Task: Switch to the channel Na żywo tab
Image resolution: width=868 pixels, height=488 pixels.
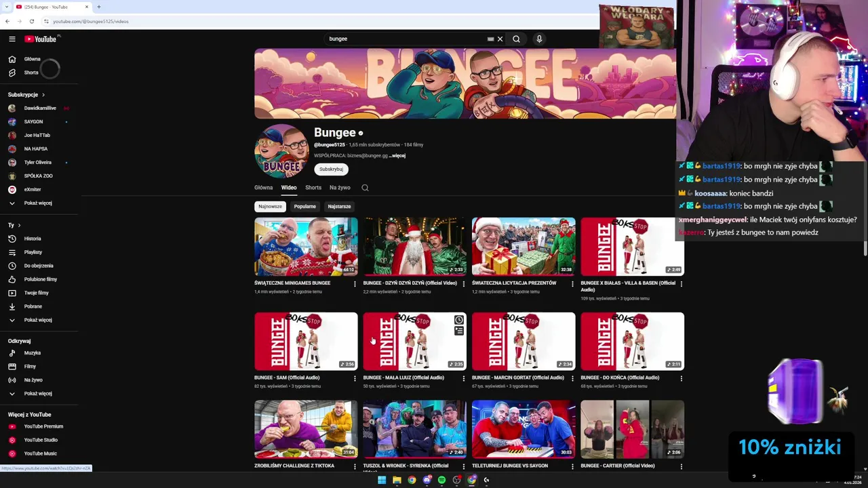Action: click(340, 188)
